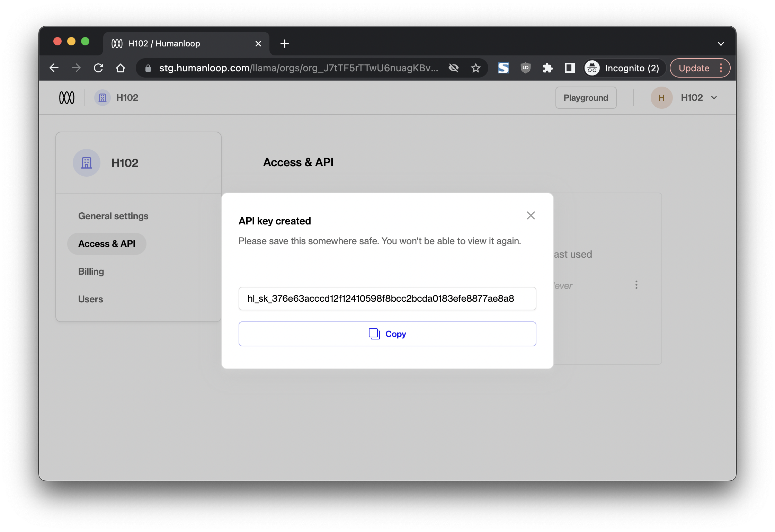Image resolution: width=775 pixels, height=532 pixels.
Task: Select Users in the sidebar
Action: click(x=91, y=299)
